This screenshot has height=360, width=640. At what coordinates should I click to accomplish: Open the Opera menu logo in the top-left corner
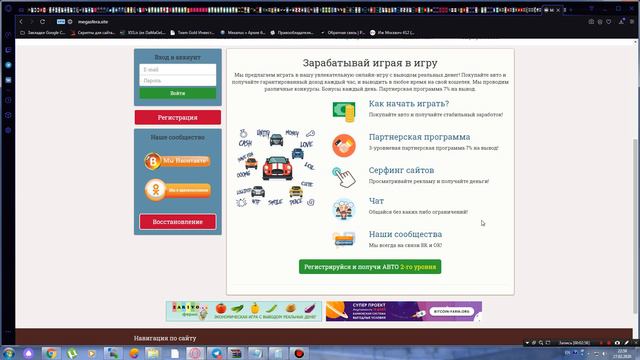pyautogui.click(x=8, y=8)
